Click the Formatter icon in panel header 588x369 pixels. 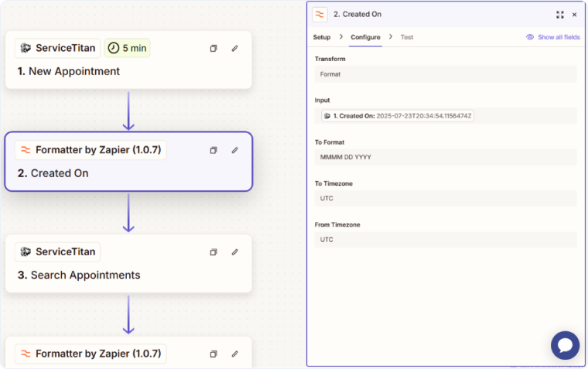(320, 14)
